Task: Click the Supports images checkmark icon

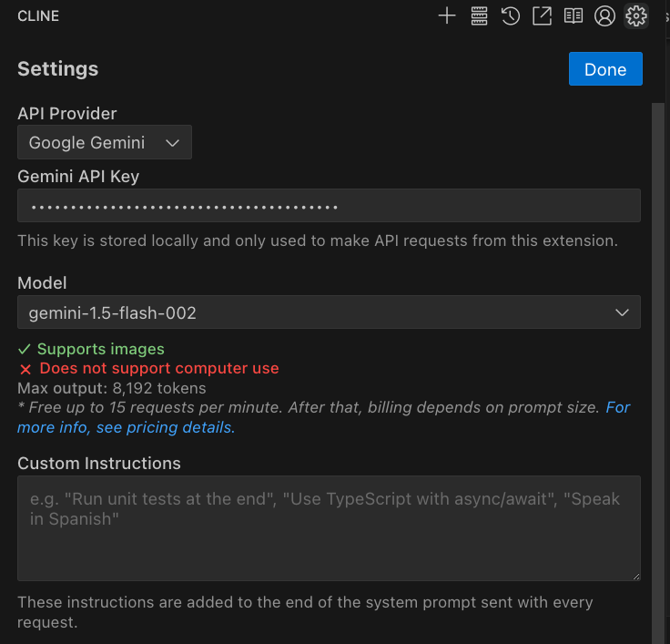Action: pos(25,350)
